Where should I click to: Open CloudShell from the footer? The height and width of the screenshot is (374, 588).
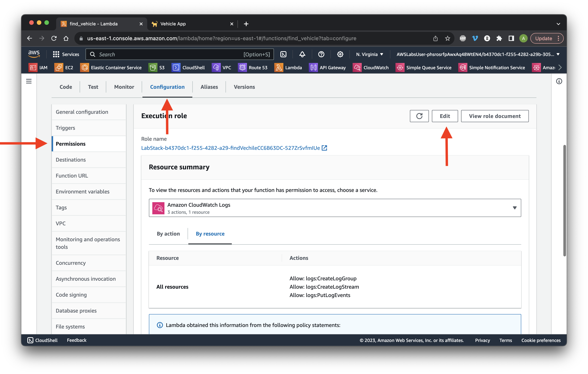point(42,340)
